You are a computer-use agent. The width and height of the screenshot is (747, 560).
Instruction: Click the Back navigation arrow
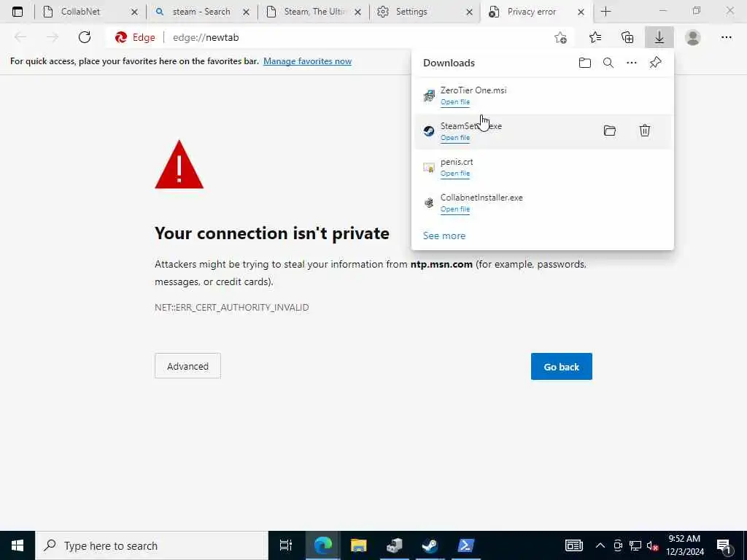tap(20, 37)
